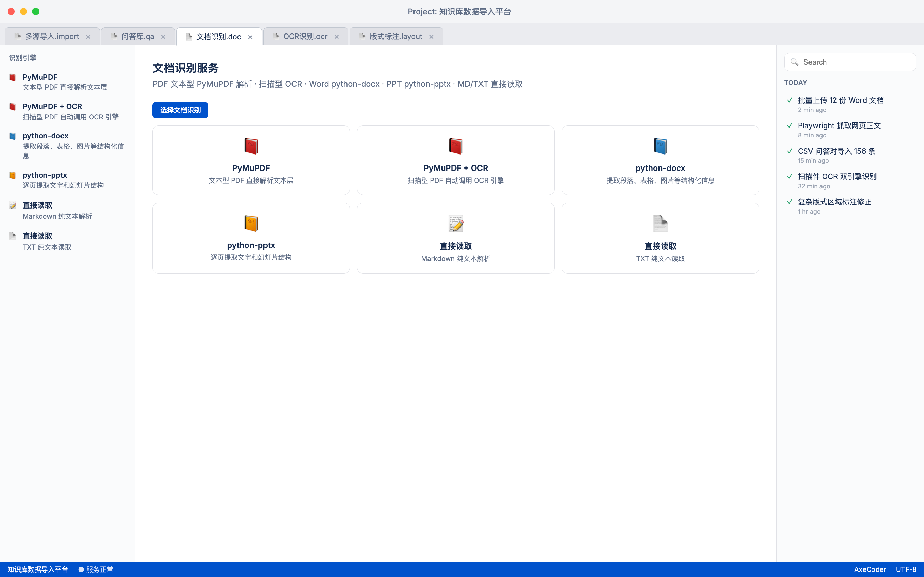924x577 pixels.
Task: Click the checkmark beside CSV 问答对导入 156 条
Action: point(790,151)
